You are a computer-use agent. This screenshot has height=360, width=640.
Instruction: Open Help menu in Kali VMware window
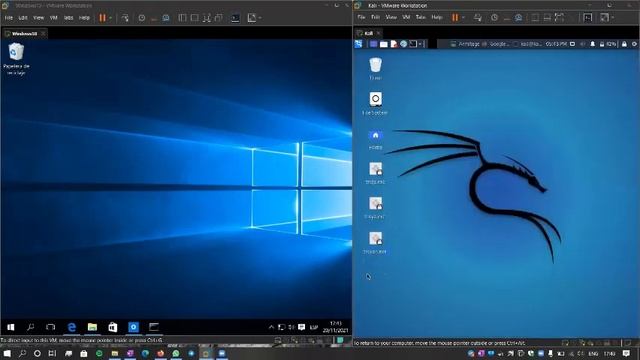(x=437, y=17)
